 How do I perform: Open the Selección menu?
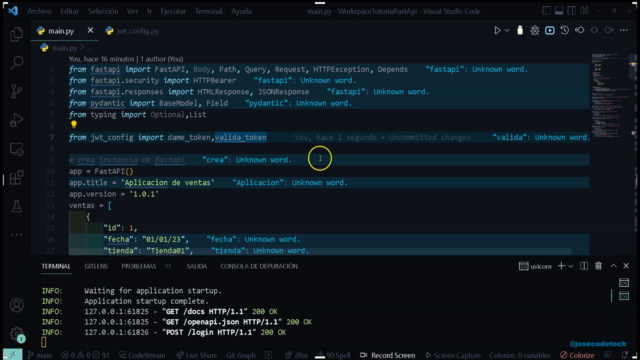(103, 11)
